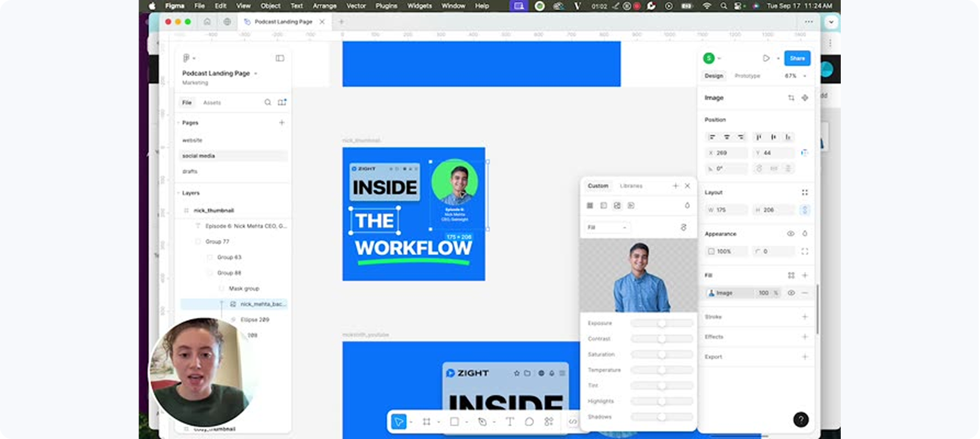The height and width of the screenshot is (439, 980).
Task: Toggle Appearance visibility eye icon
Action: 791,234
